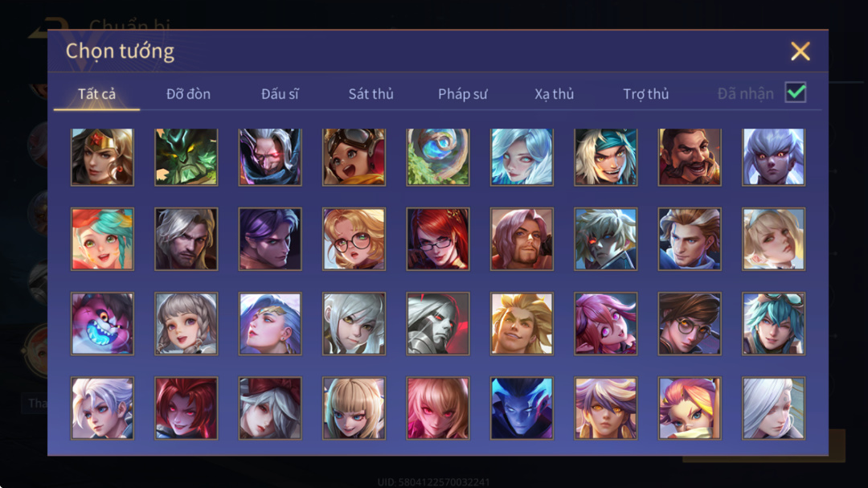This screenshot has height=488, width=868.
Task: Filter by Pháp sư heroes
Action: click(463, 93)
